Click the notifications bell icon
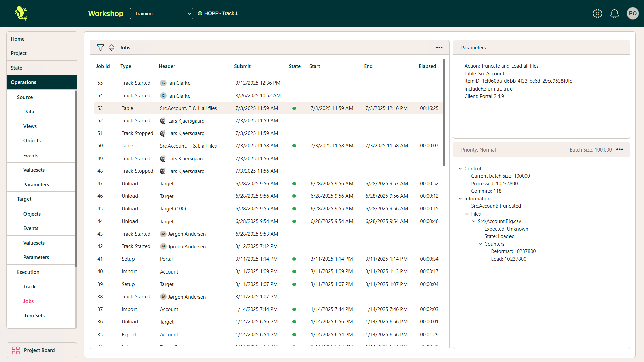Screen dimensions: 644x362 tap(614, 14)
